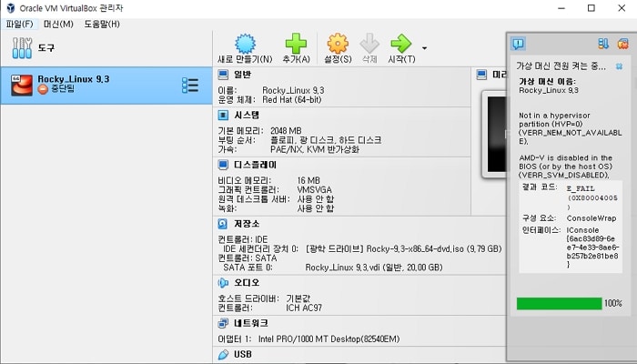The image size is (637, 364).
Task: Dismiss the 가상 머신 전원 켜는 중 notification
Action: pyautogui.click(x=619, y=66)
